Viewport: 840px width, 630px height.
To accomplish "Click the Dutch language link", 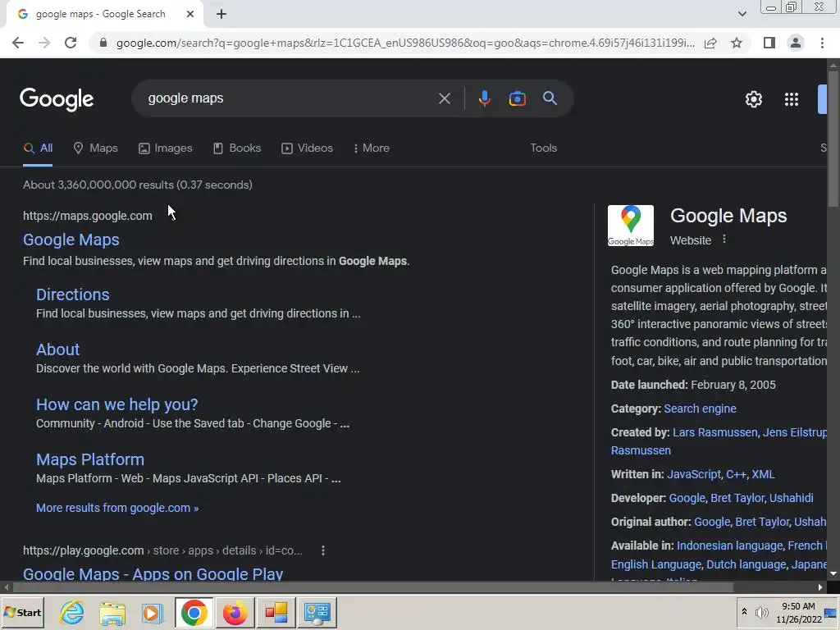I will click(746, 564).
